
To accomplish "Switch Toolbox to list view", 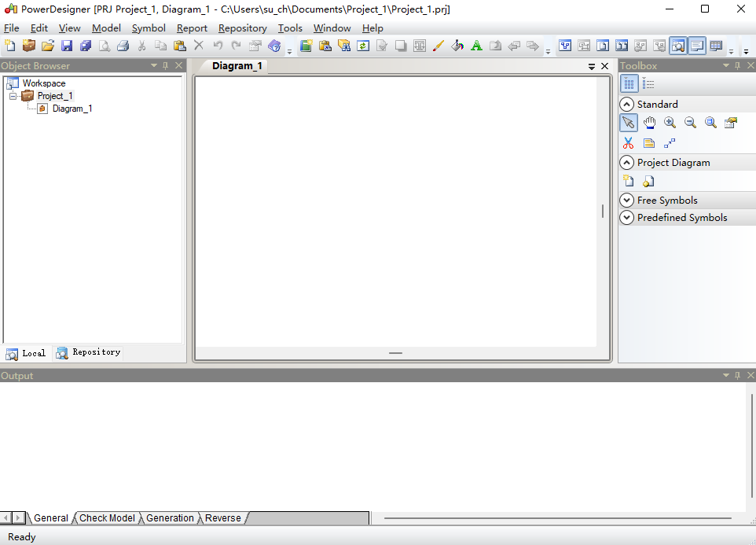I will pyautogui.click(x=648, y=84).
